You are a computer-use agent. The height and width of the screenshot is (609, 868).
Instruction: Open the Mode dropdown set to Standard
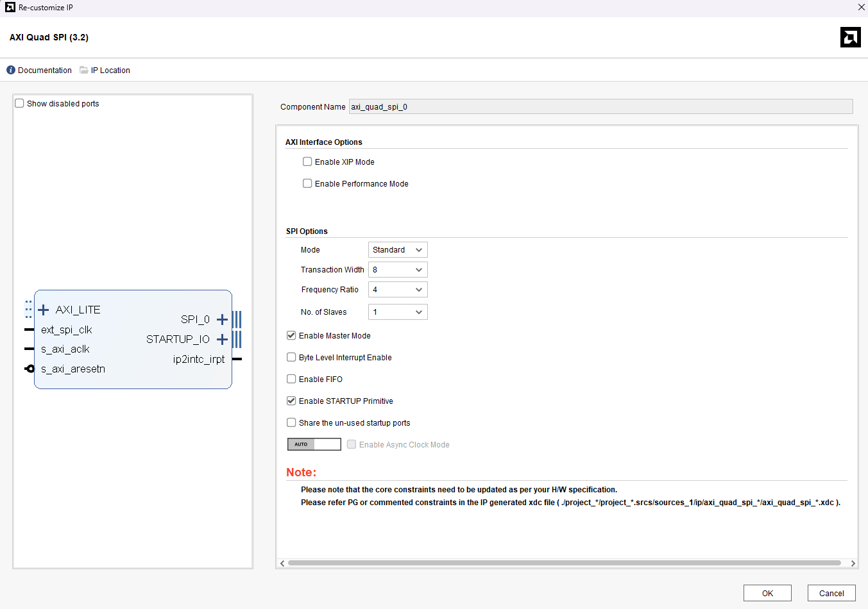pyautogui.click(x=398, y=250)
